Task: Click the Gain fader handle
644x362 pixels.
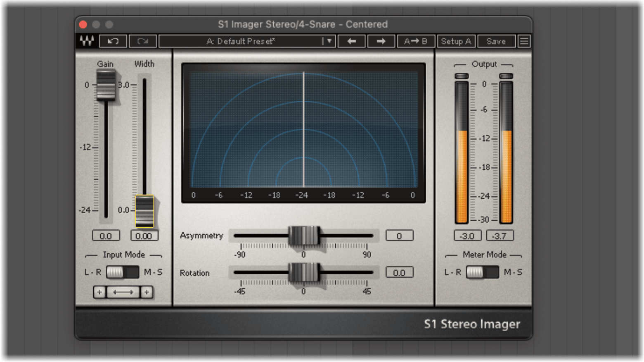Action: [x=106, y=85]
